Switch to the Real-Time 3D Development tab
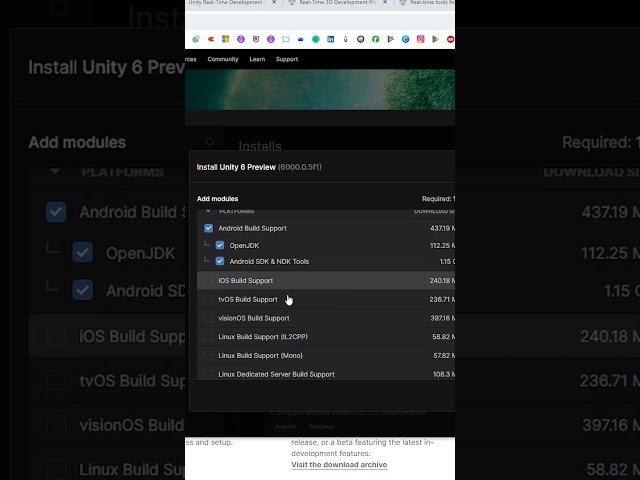 [x=337, y=2]
